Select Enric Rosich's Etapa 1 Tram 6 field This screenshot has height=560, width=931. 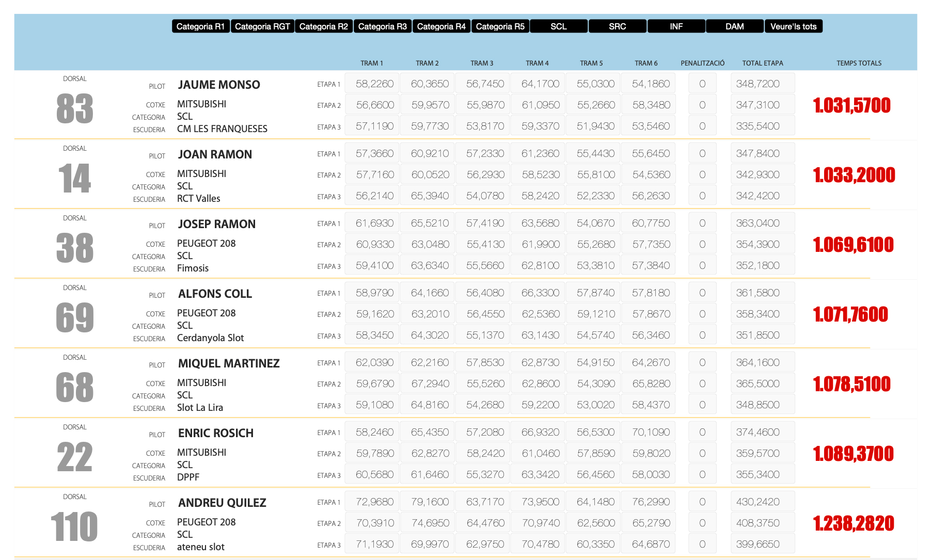(x=651, y=432)
